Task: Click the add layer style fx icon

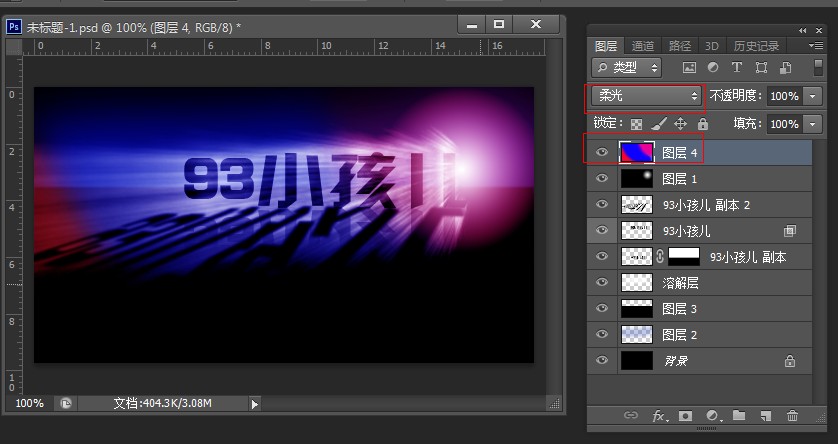Action: [x=660, y=415]
